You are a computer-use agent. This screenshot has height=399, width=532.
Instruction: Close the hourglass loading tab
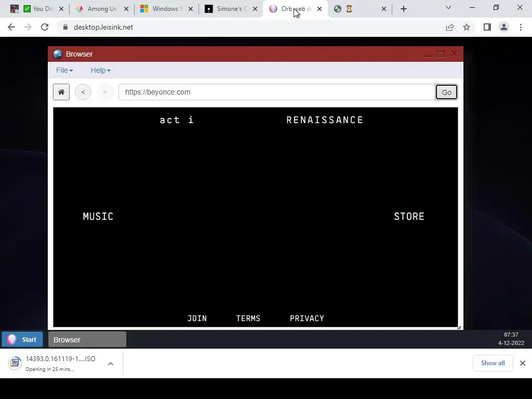[x=384, y=9]
